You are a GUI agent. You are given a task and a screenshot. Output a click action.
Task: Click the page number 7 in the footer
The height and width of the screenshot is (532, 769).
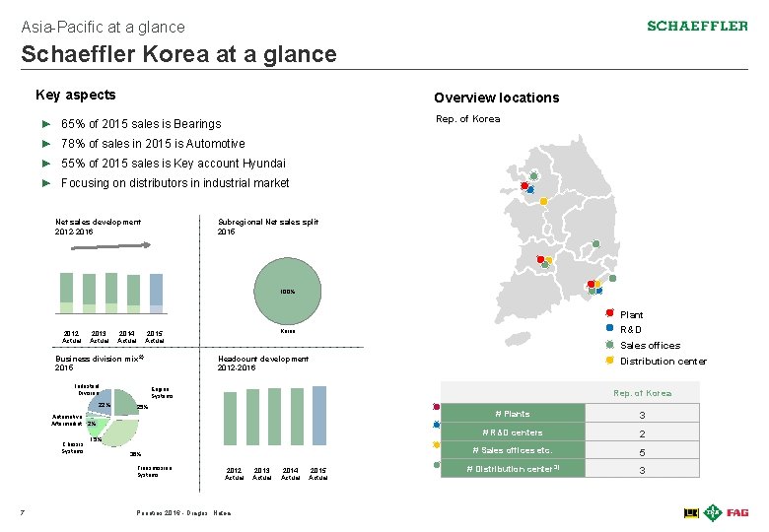(x=23, y=513)
